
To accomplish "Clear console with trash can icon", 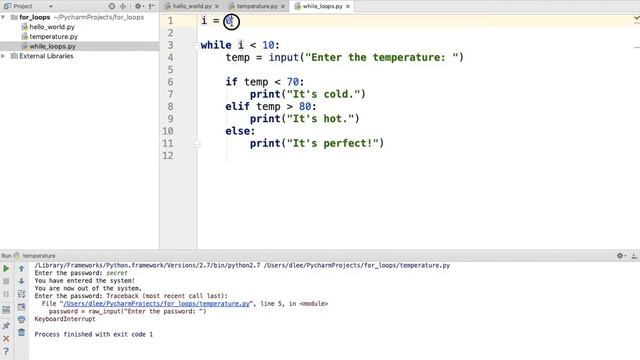I will (21, 332).
